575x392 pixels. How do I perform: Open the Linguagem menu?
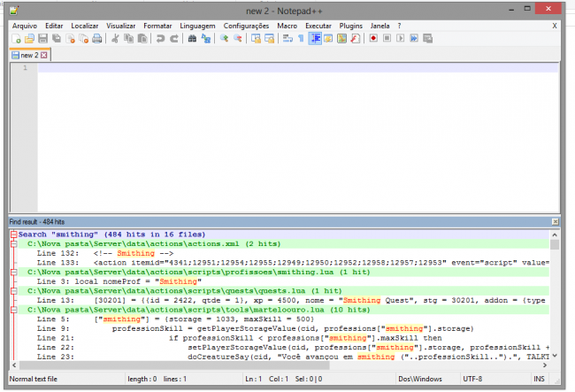click(197, 26)
